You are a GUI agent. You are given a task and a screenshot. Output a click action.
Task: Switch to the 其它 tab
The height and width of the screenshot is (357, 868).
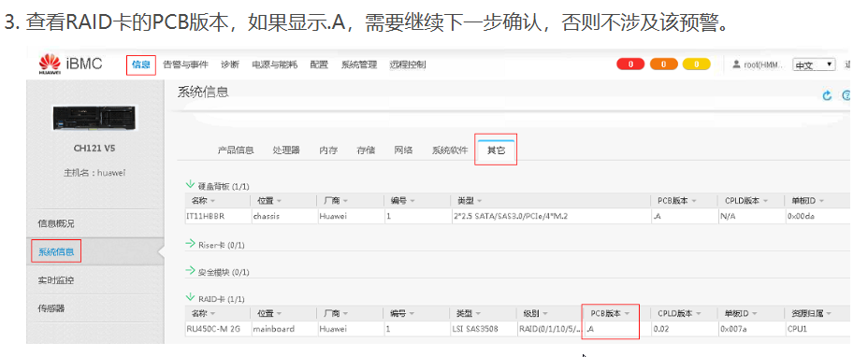[496, 150]
